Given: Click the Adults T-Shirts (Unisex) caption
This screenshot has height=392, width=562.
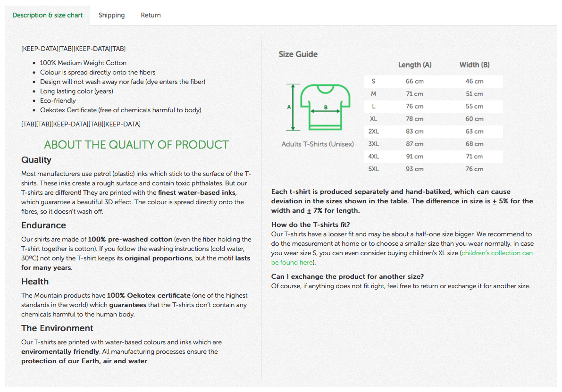Looking at the screenshot, I should point(318,144).
